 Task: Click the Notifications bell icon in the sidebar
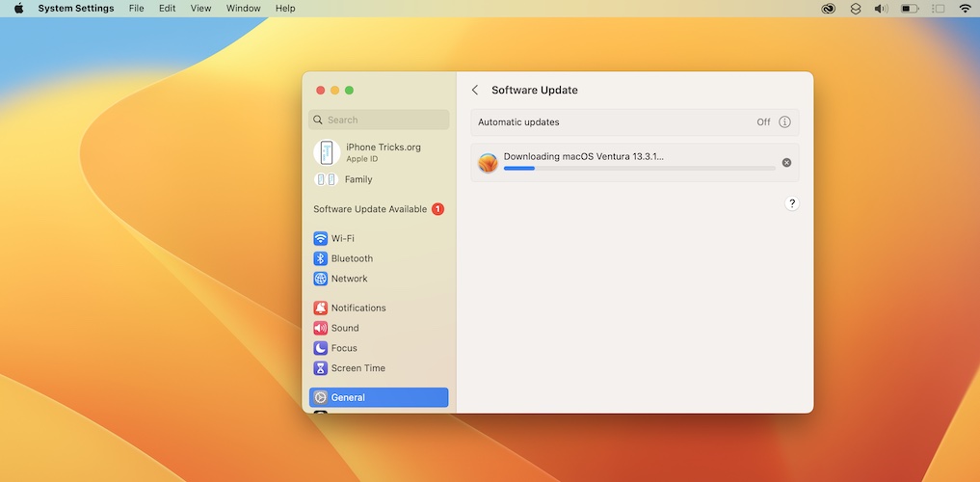point(321,308)
